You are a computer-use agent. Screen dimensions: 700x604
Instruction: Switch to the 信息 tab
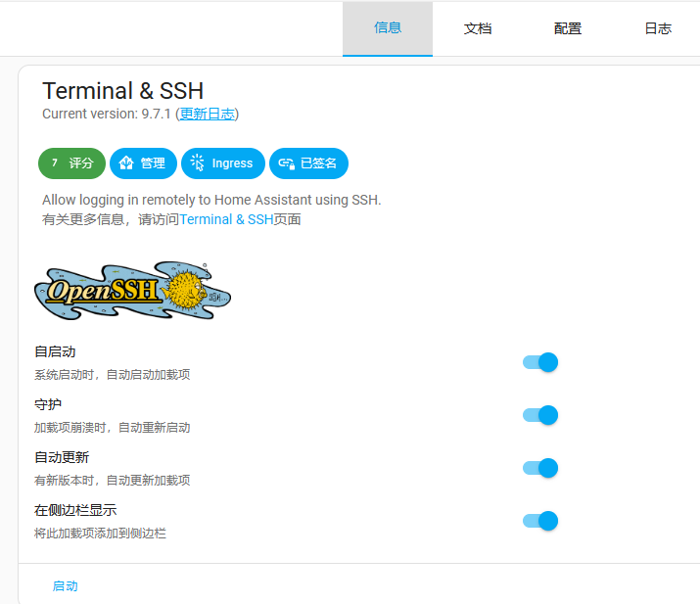[388, 28]
